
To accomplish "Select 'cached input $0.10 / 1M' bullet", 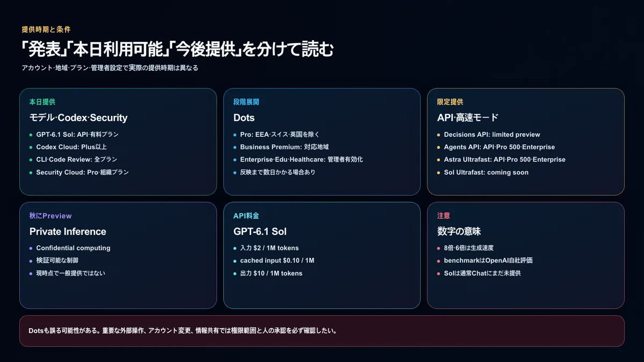I will [277, 261].
